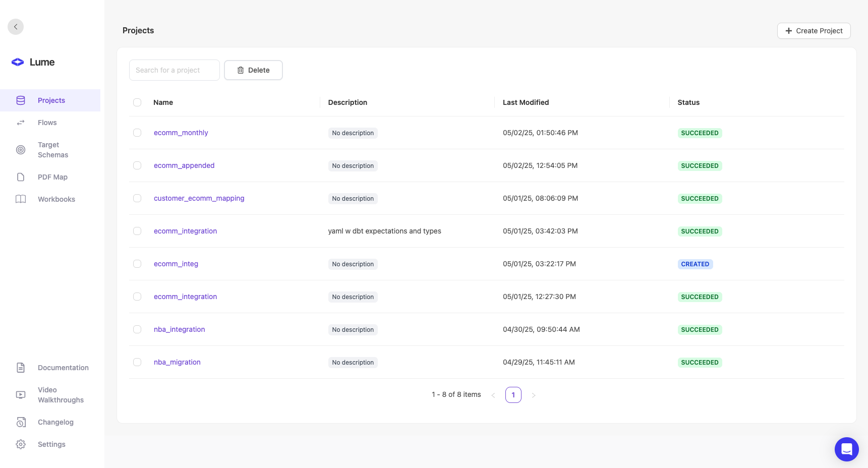868x468 pixels.
Task: Click the Documentation page icon
Action: (21, 368)
